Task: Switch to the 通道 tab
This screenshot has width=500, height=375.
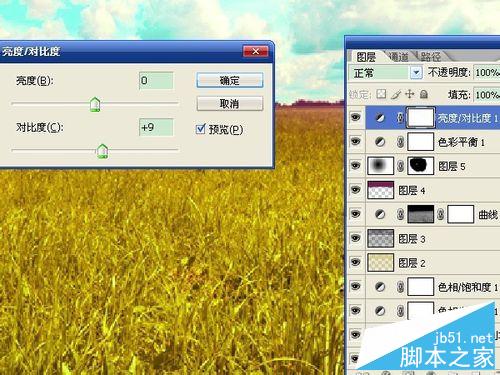Action: click(399, 57)
